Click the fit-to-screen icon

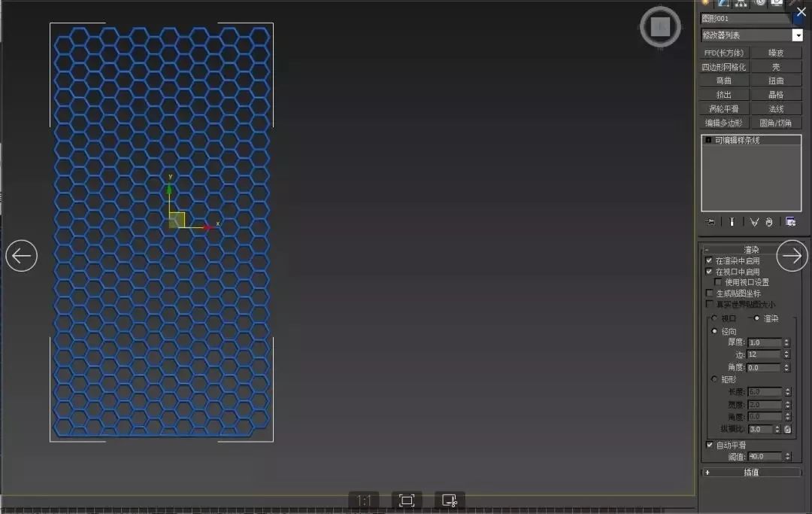407,500
